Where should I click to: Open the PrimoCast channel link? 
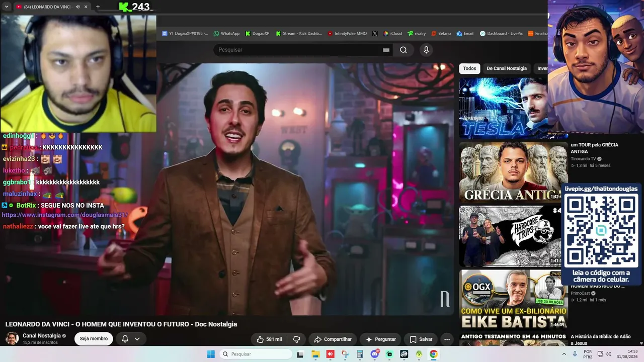pyautogui.click(x=580, y=293)
